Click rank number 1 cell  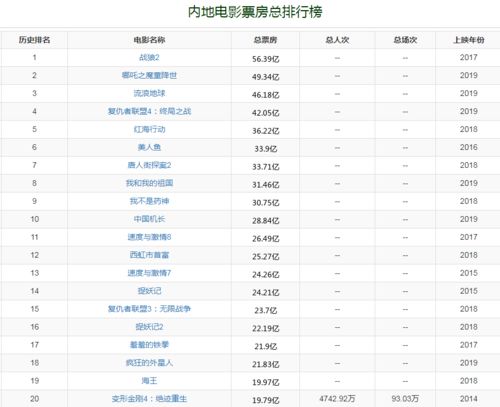tap(34, 57)
